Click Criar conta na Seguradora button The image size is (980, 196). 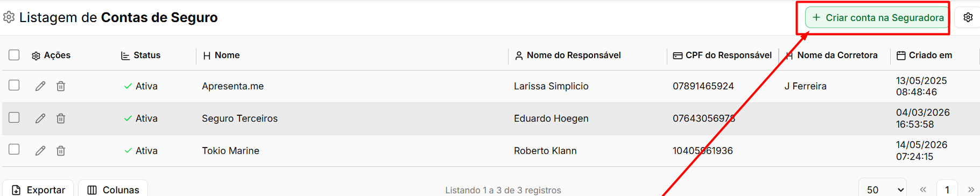[x=877, y=17]
